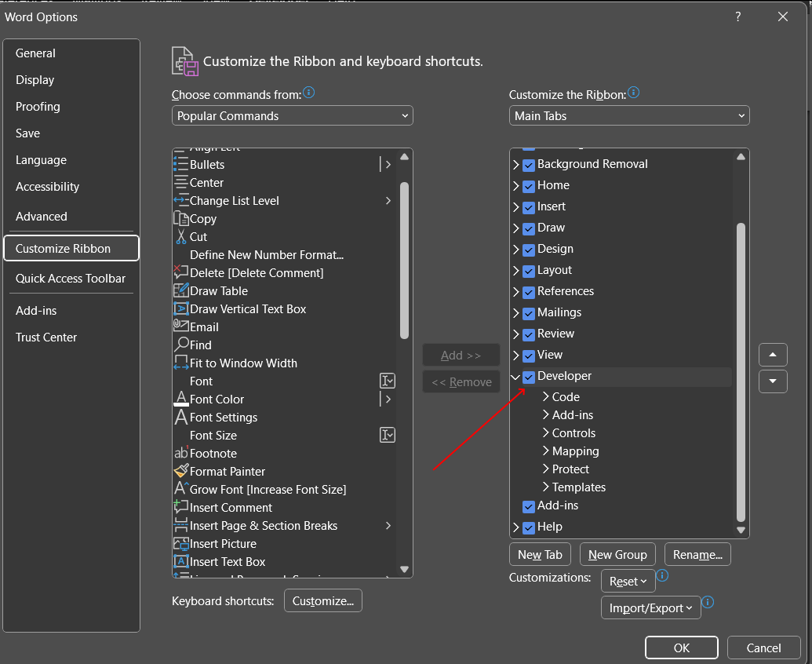Click the Insert Picture icon
Screen dimensions: 812x664
(x=180, y=543)
